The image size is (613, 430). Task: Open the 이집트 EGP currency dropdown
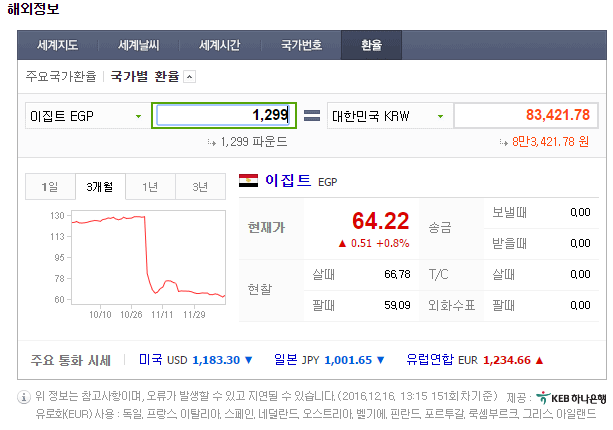[86, 116]
